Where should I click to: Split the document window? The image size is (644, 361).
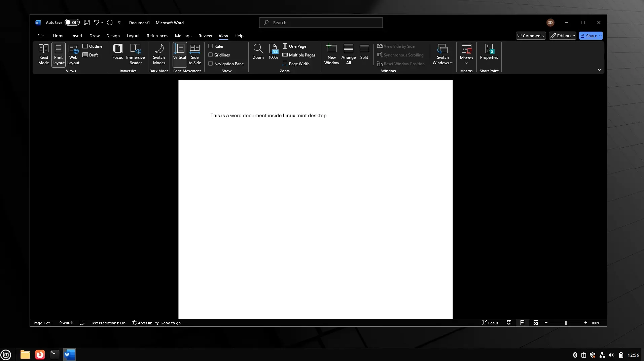(364, 52)
